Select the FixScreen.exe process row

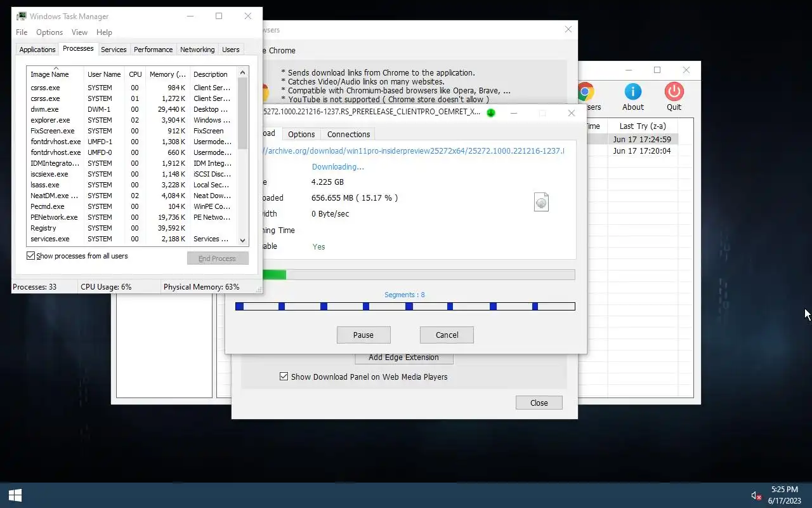click(133, 131)
